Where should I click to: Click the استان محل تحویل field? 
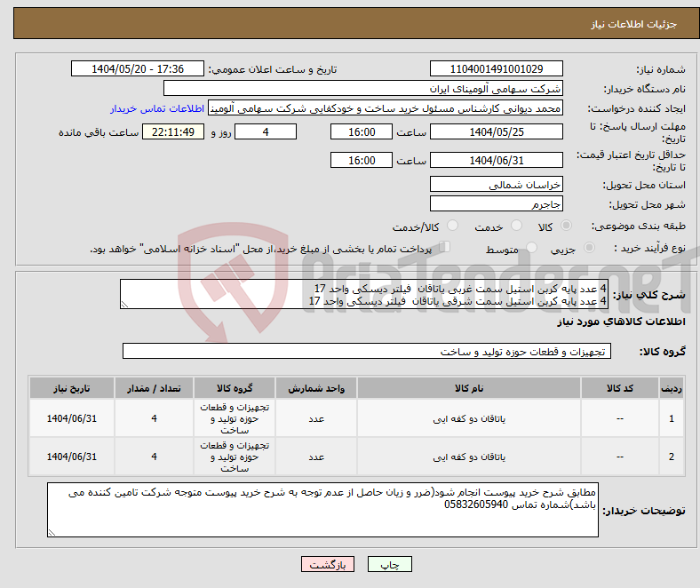pos(496,185)
